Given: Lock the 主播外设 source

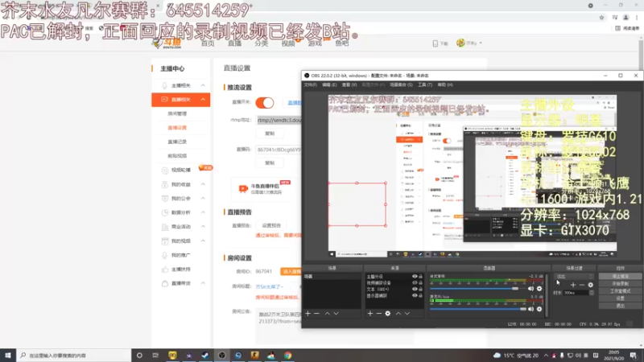Looking at the screenshot, I should tap(420, 277).
